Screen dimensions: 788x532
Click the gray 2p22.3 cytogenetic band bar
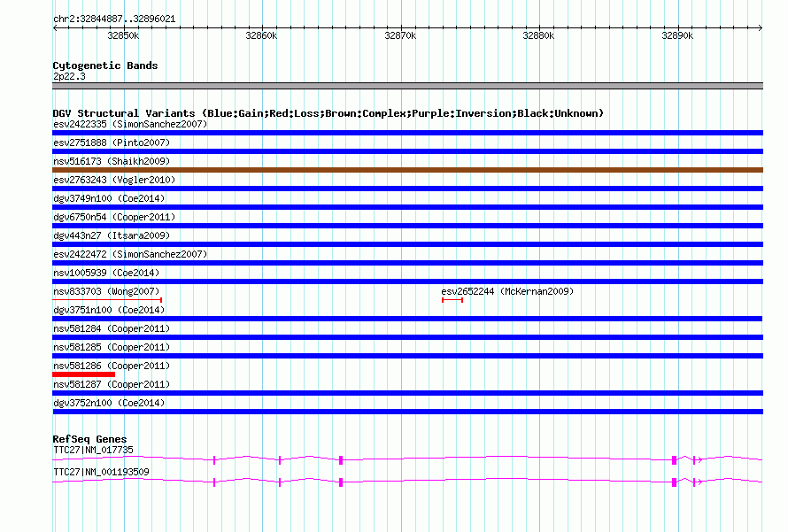tap(407, 86)
